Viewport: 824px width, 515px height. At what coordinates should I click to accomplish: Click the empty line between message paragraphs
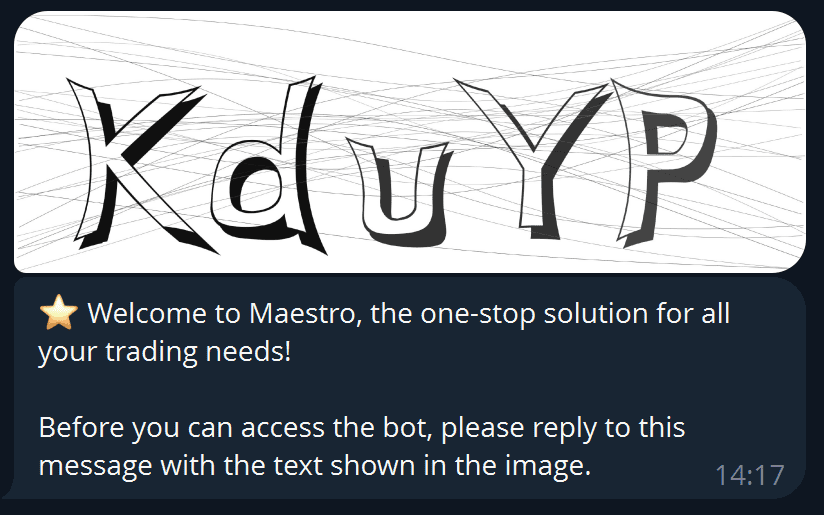[x=410, y=389]
